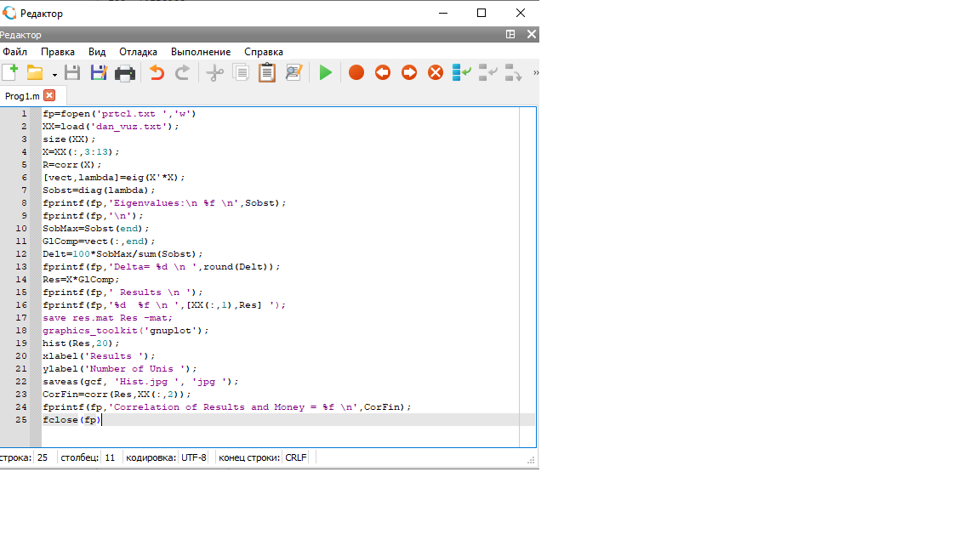Click the Save As icon
Viewport: 980px width, 551px height.
pos(99,73)
